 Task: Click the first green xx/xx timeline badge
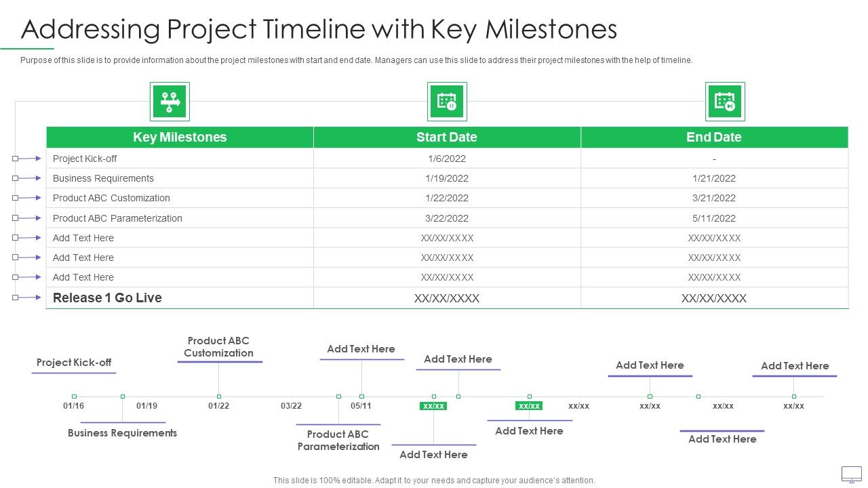point(433,406)
